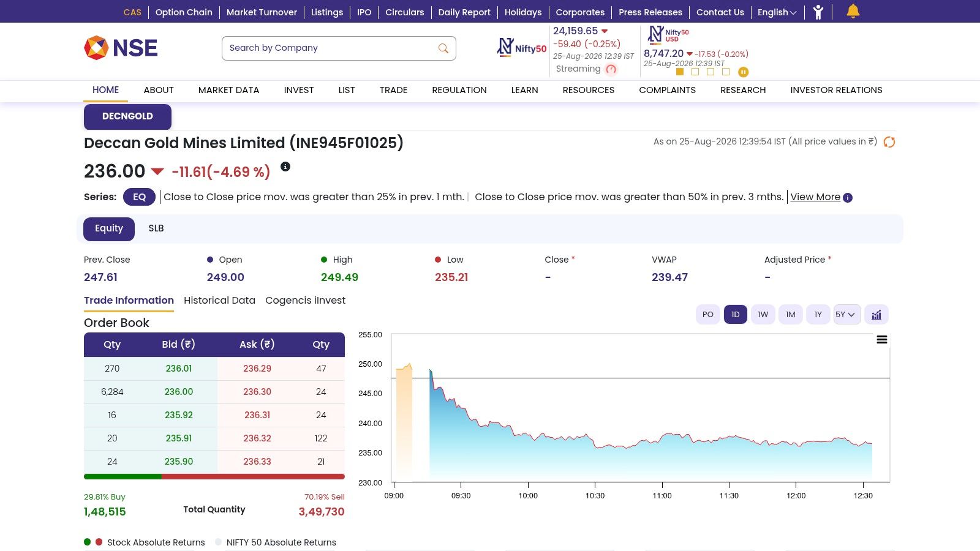Open the chart hamburger menu
980x551 pixels.
[x=882, y=340]
